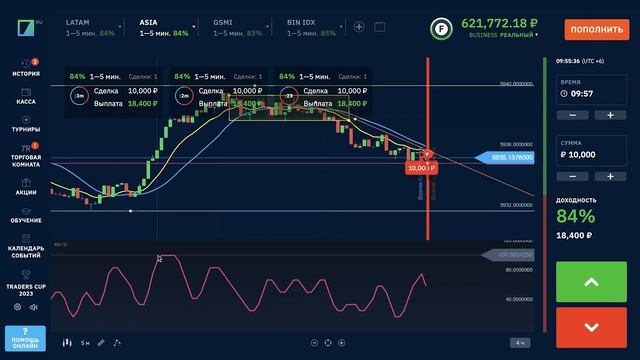This screenshot has width=640, height=360.
Task: Click the Сумма ₽ 10,000 amount field
Action: click(x=591, y=151)
